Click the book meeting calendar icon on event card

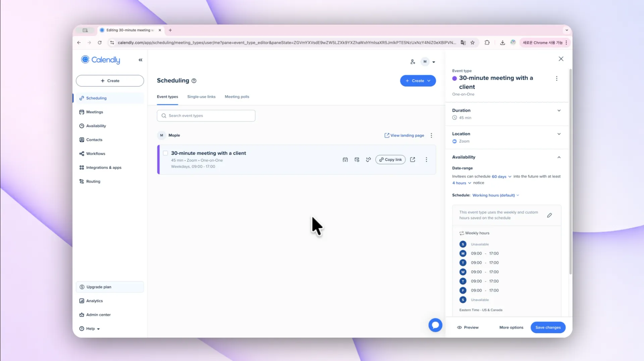tap(345, 160)
